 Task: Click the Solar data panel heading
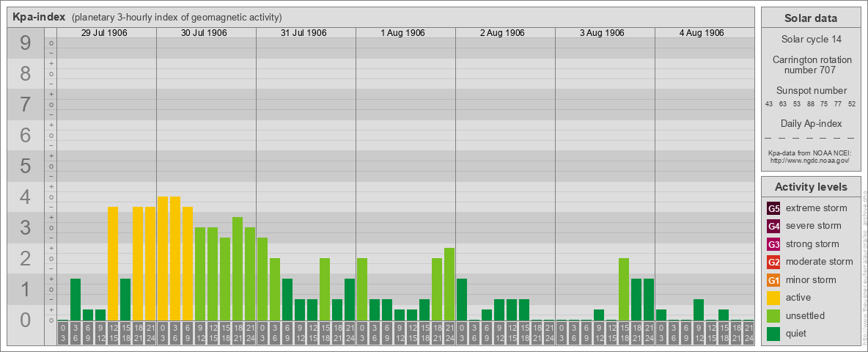point(810,18)
